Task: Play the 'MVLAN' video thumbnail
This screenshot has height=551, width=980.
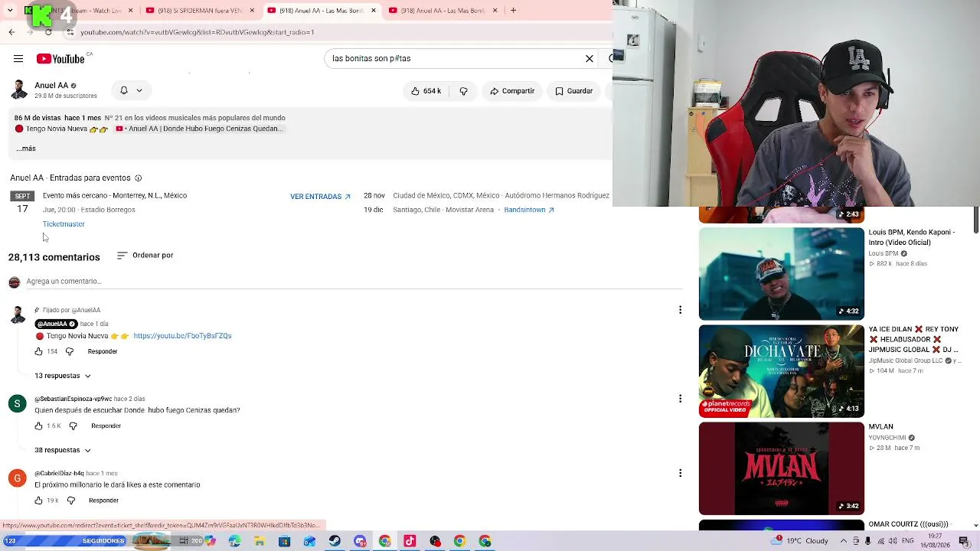Action: coord(782,468)
